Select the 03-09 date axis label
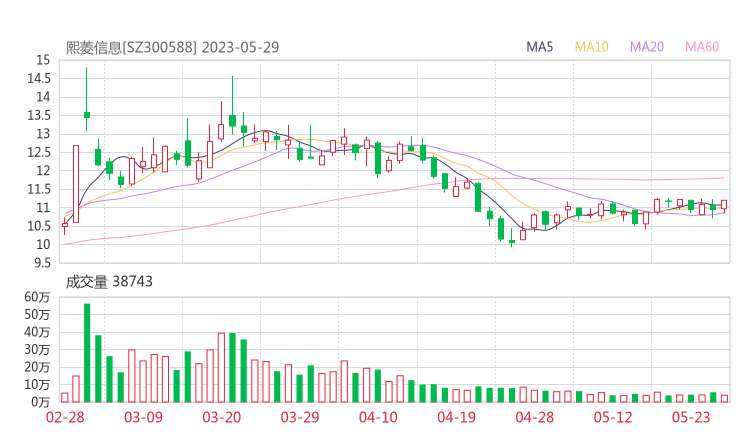The height and width of the screenshot is (440, 740). [143, 417]
